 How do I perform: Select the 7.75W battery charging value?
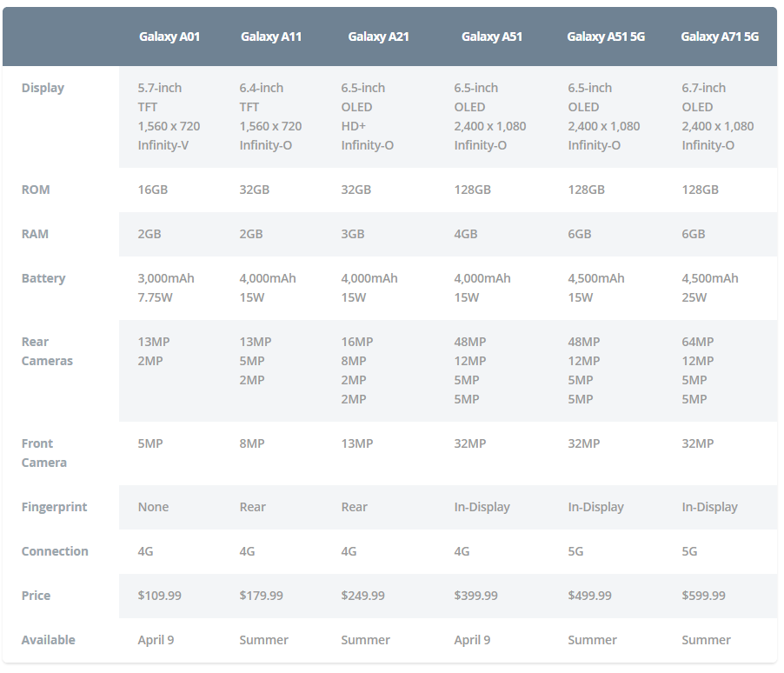coord(155,297)
